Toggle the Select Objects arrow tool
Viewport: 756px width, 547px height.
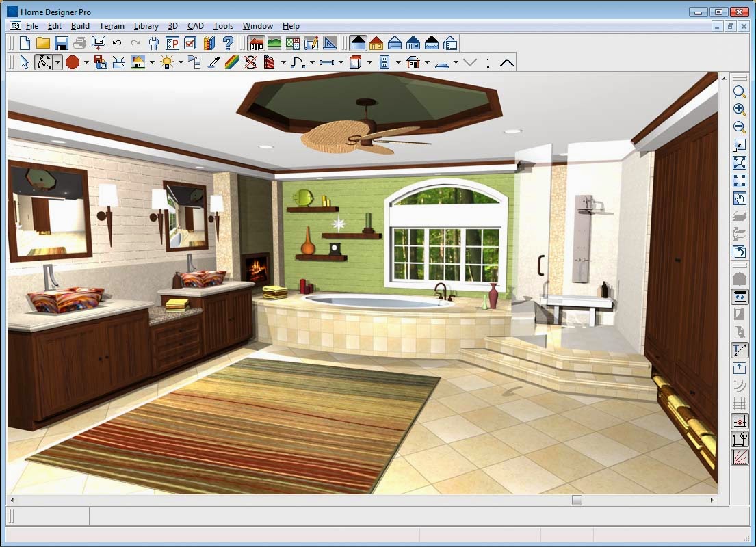pos(25,62)
